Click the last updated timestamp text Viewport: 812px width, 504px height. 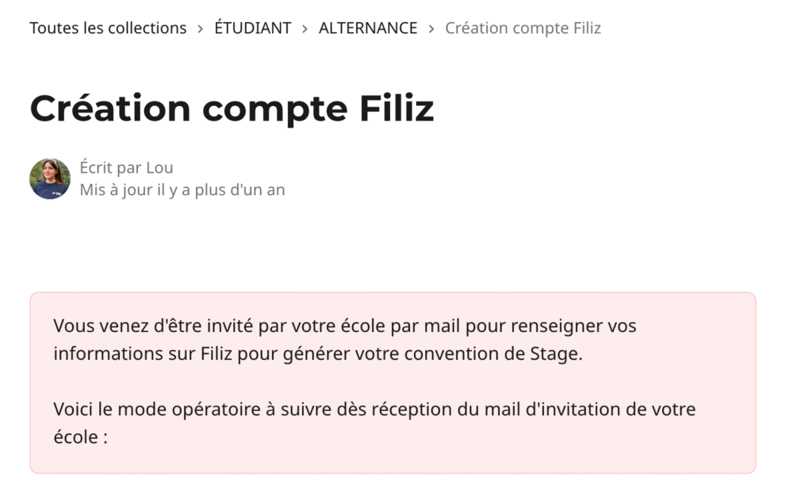tap(182, 189)
